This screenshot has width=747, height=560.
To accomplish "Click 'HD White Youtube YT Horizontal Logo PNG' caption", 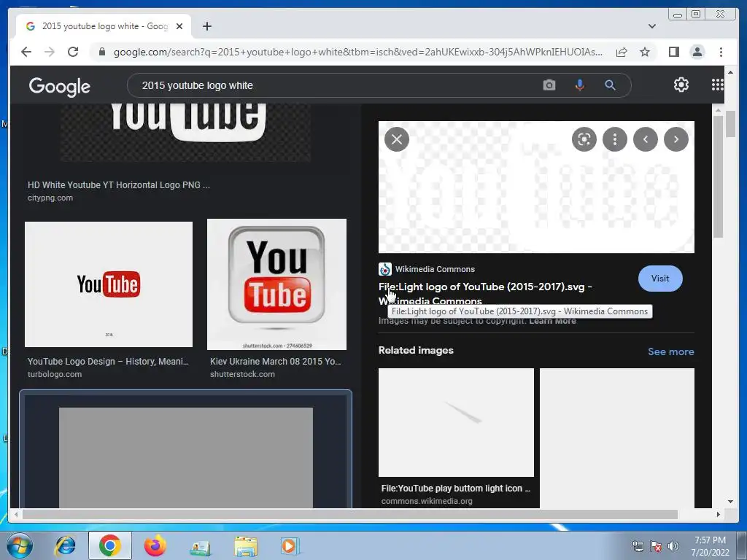I will tap(119, 184).
